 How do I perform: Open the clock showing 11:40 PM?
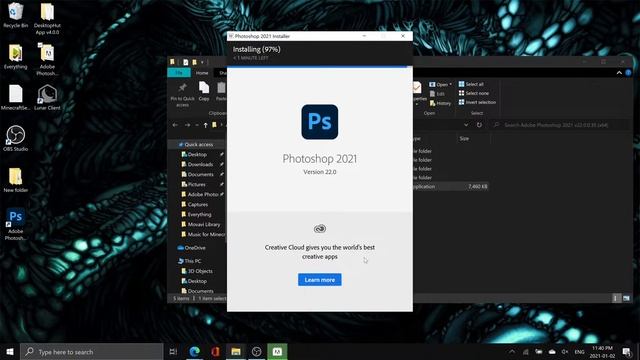[602, 352]
